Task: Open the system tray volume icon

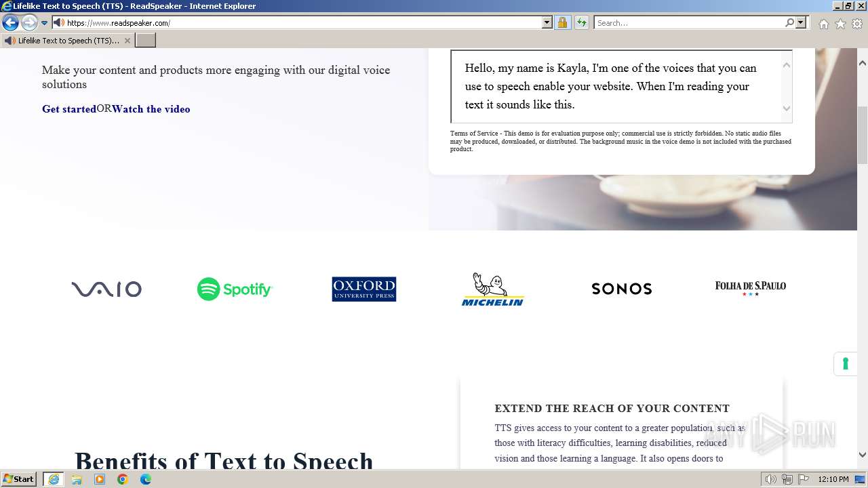Action: (770, 479)
